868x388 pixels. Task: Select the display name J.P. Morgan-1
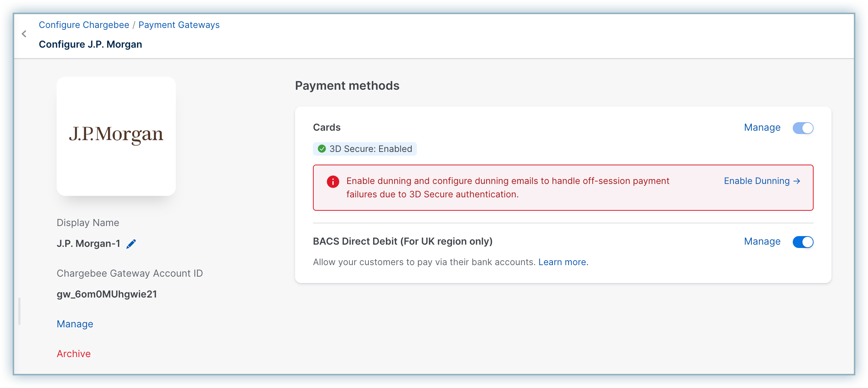(x=89, y=244)
